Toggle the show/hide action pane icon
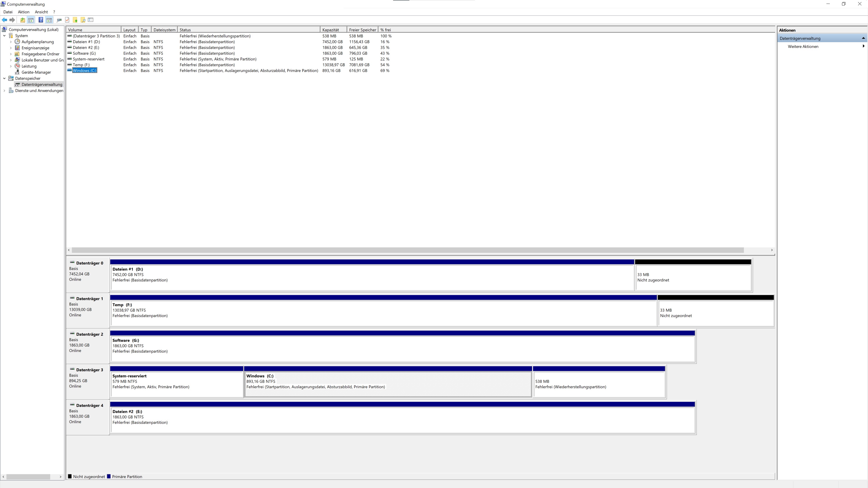Screen dimensions: 868x488 coord(49,20)
